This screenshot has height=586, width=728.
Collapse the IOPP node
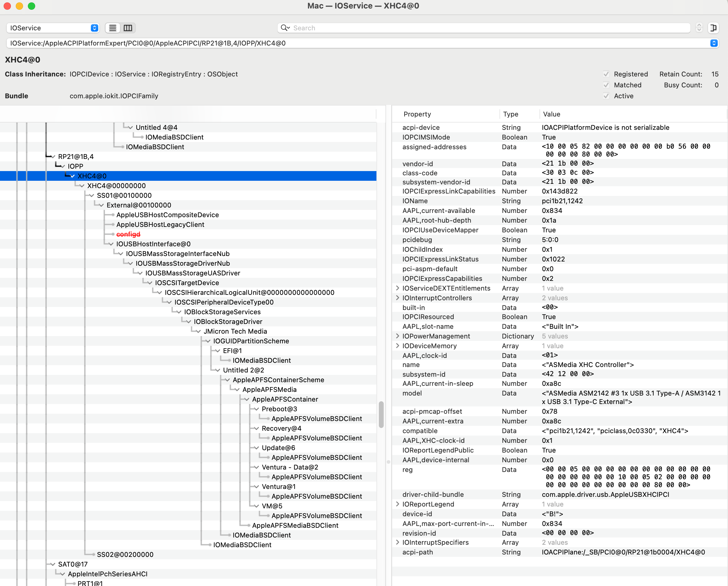pos(63,167)
